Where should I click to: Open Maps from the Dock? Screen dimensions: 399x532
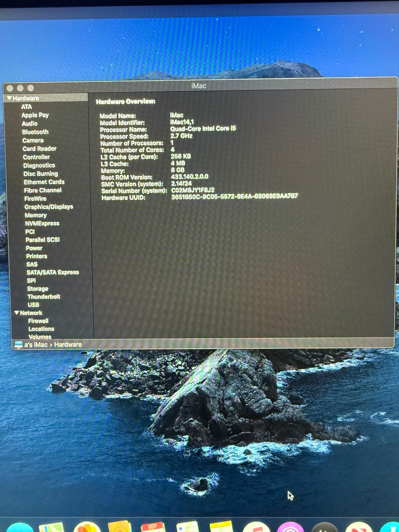[52, 528]
